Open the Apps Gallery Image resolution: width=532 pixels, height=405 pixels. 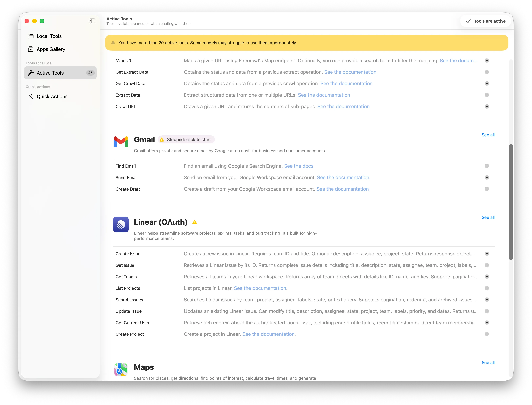(x=51, y=49)
